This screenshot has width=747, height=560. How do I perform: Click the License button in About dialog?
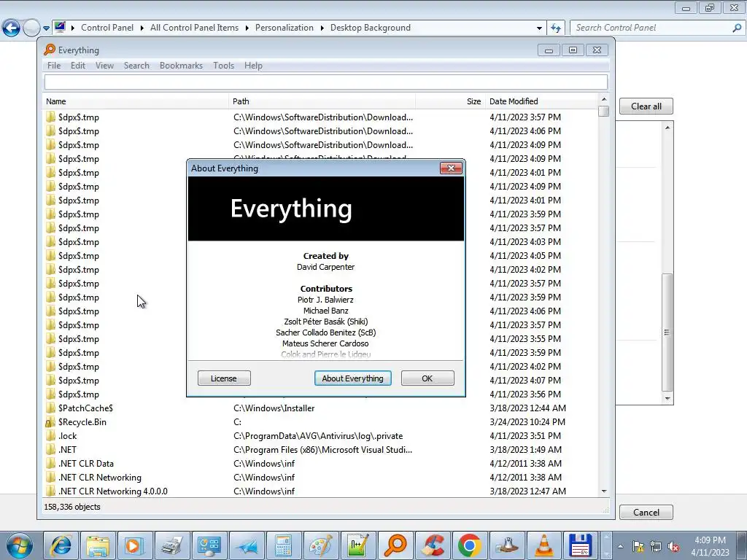coord(224,378)
